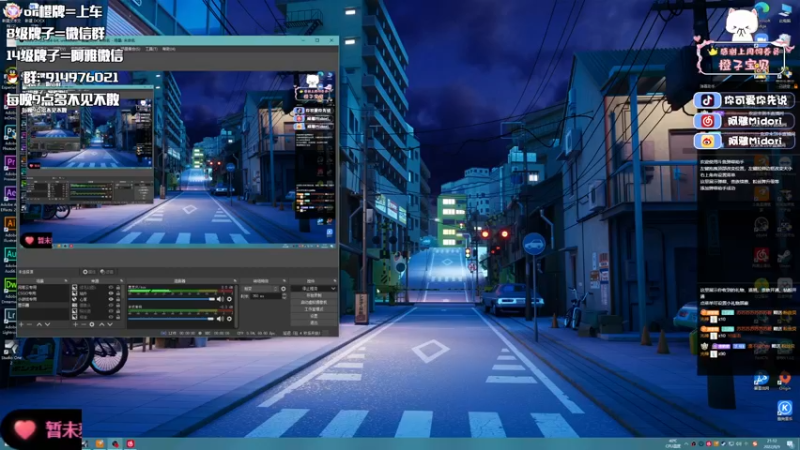800x450 pixels.
Task: Open the Adobe Illustrator desktop icon
Action: [10, 223]
